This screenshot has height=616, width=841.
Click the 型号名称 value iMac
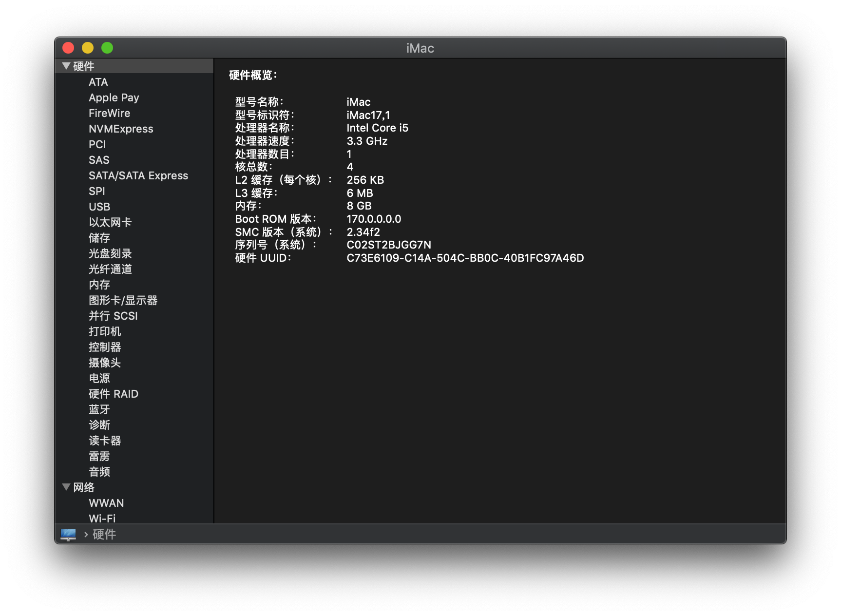pos(359,102)
